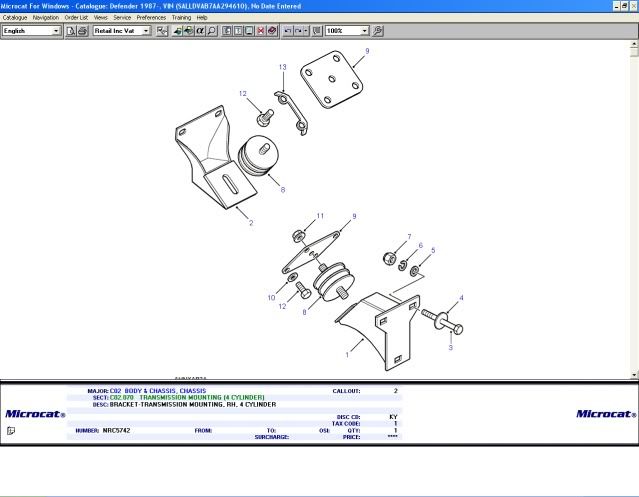Click the first green arrow navigation icon
This screenshot has width=639, height=497.
tap(177, 31)
